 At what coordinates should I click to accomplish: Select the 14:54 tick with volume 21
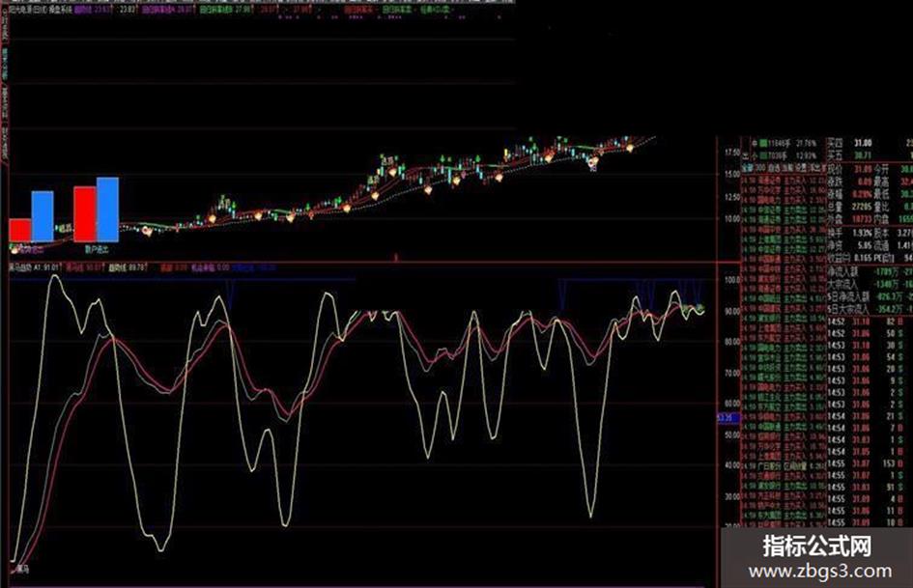pos(870,416)
